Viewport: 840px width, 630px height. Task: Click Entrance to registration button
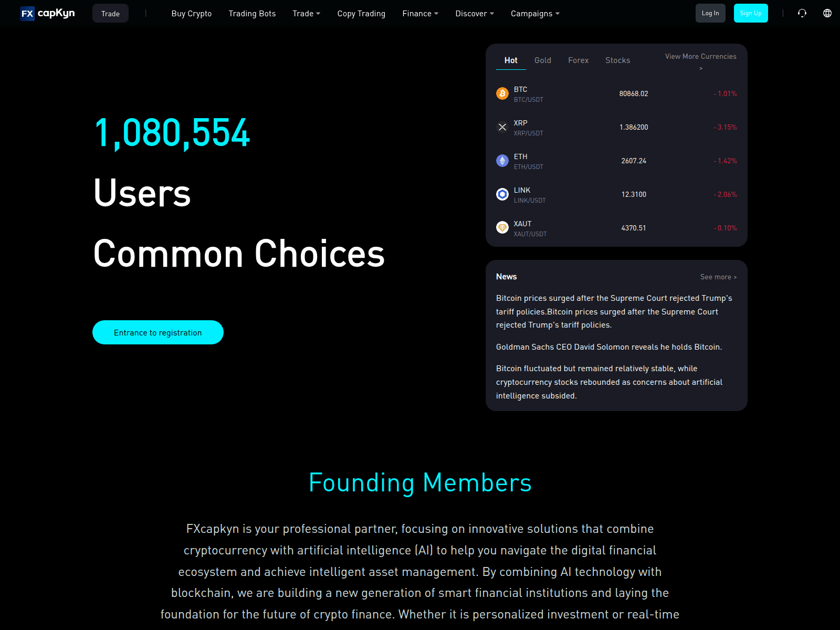point(158,332)
